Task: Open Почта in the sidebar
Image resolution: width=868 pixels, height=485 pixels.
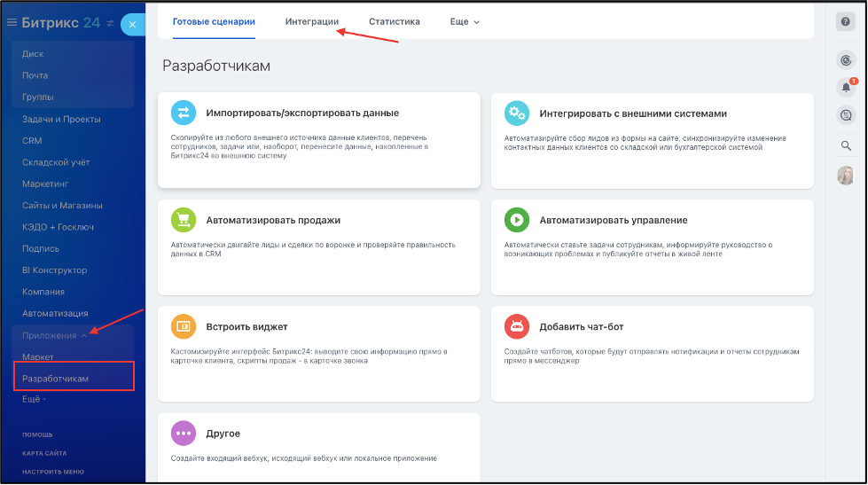Action: (35, 75)
